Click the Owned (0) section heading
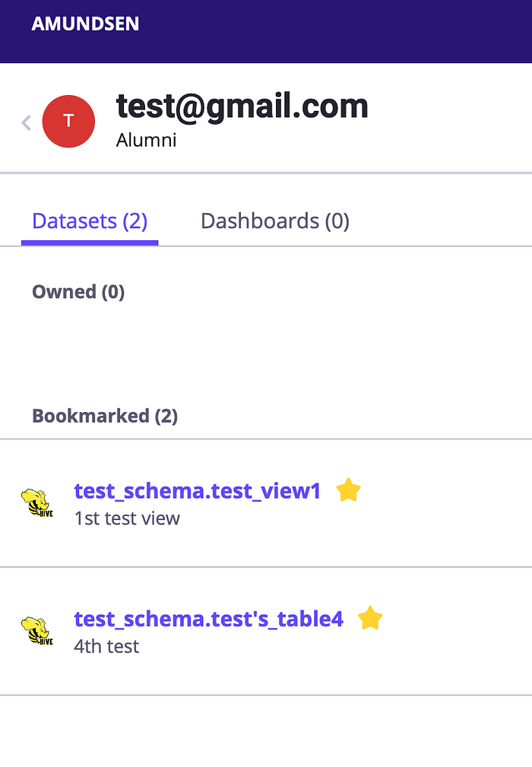 point(78,292)
